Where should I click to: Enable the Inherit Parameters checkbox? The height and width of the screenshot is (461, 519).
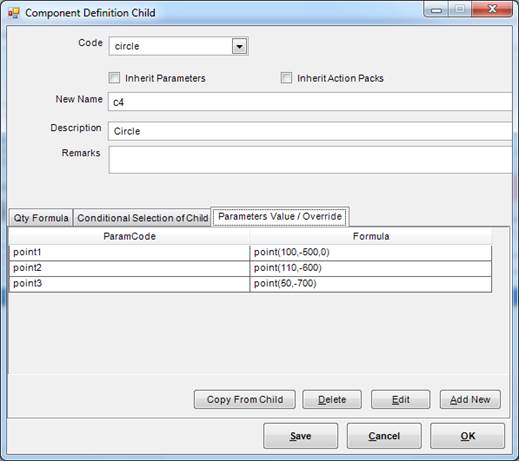pos(114,78)
